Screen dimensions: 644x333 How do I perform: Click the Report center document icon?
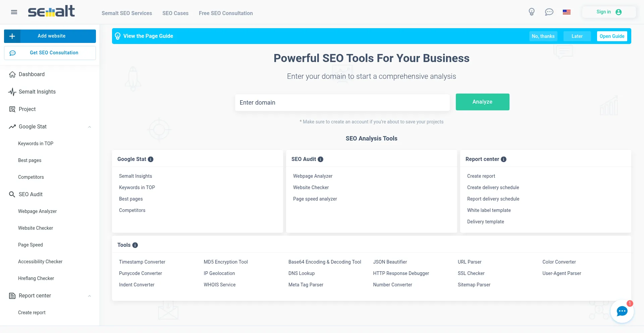[x=12, y=296]
